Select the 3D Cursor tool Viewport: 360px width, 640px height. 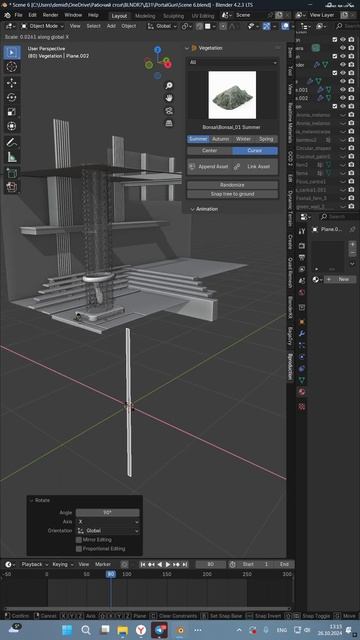tap(12, 67)
